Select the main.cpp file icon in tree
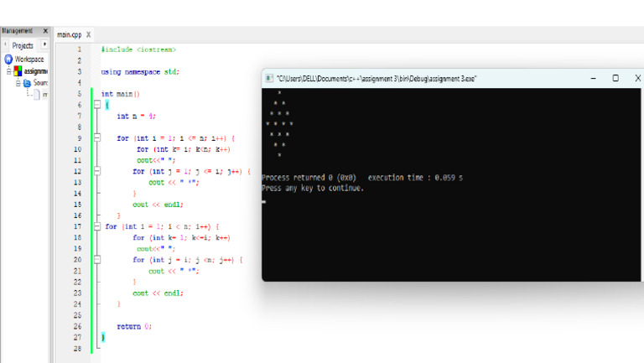Image resolution: width=644 pixels, height=363 pixels. [37, 95]
